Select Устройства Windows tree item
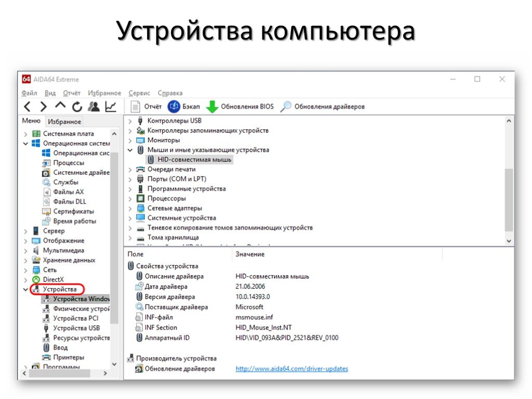 tap(76, 299)
